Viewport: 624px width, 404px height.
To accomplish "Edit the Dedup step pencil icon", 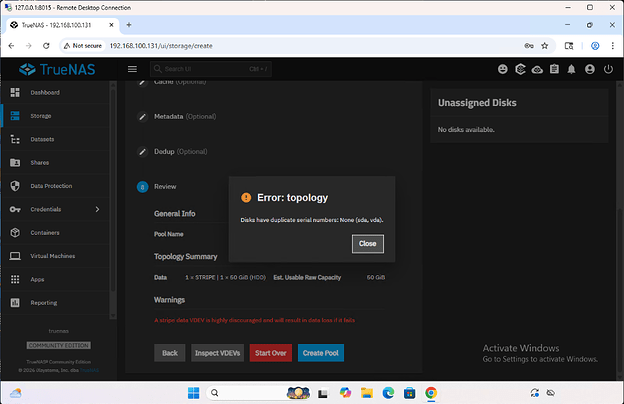I will point(142,152).
